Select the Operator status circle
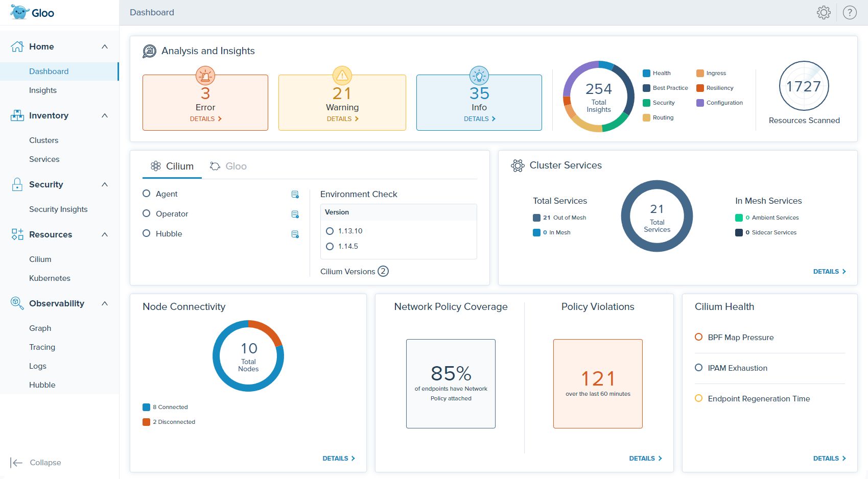 pos(147,213)
